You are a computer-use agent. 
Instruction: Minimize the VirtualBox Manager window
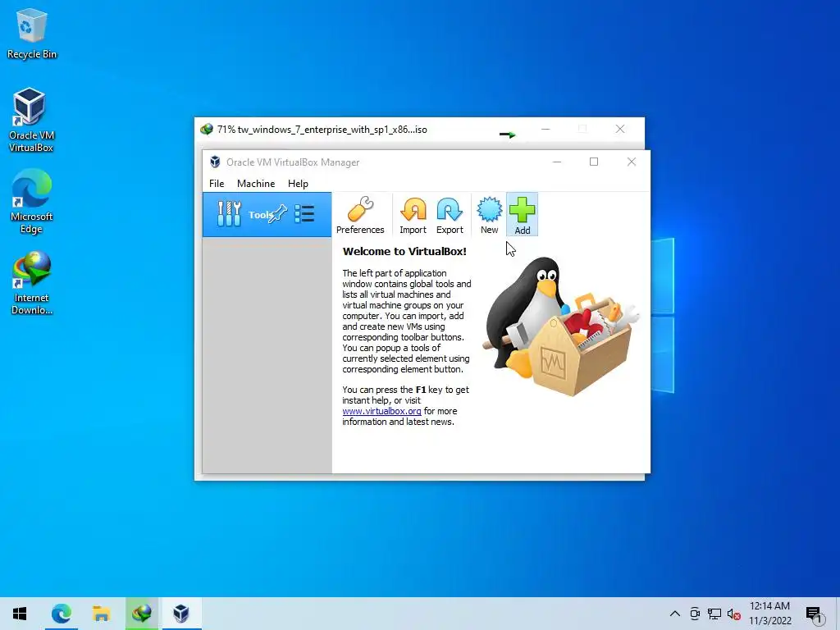pos(557,162)
